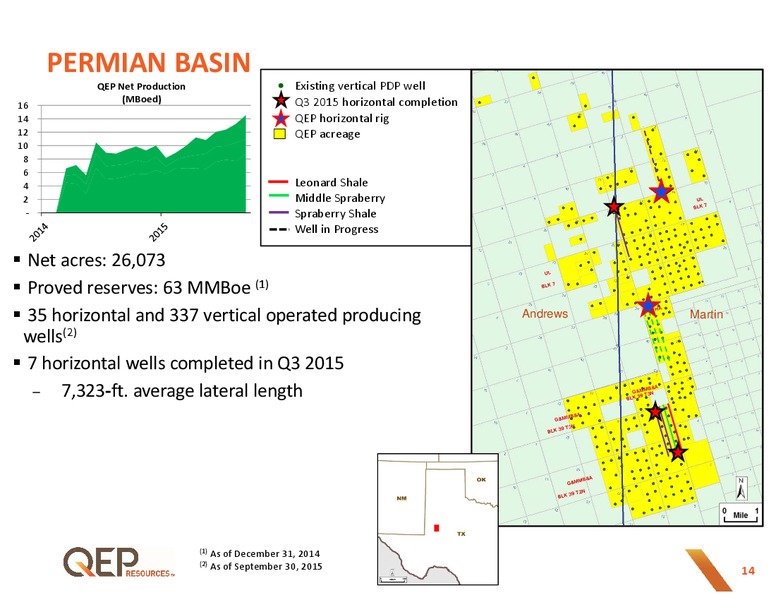The image size is (776, 600).
Task: Click the green dot legend icon for vertical PDP well
Action: (x=281, y=86)
